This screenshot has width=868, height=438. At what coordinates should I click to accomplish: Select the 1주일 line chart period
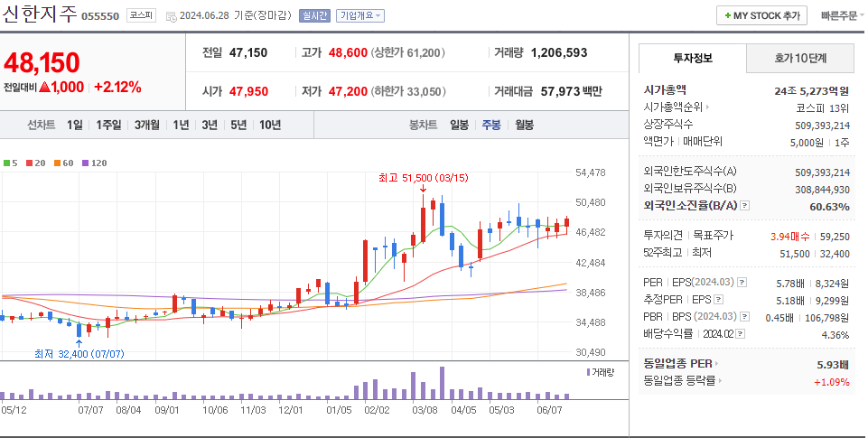tap(108, 126)
